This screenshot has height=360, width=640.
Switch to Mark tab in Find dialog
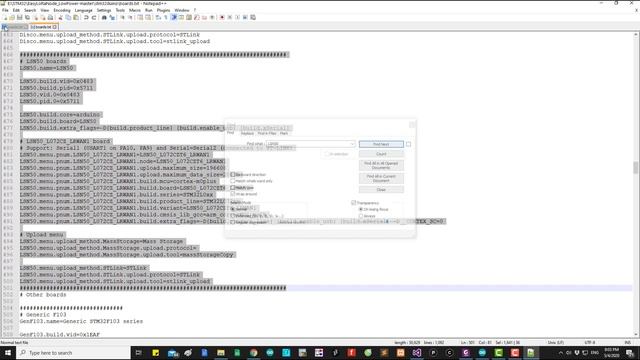284,133
